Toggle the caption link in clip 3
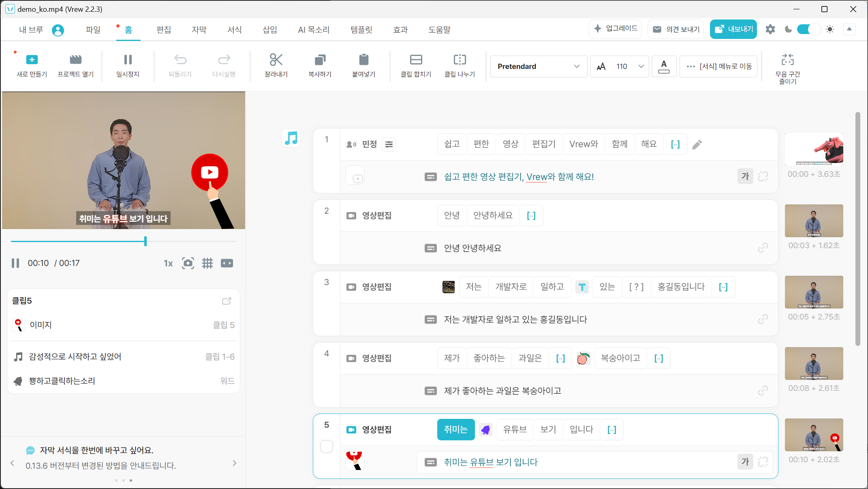The image size is (868, 489). click(x=763, y=319)
